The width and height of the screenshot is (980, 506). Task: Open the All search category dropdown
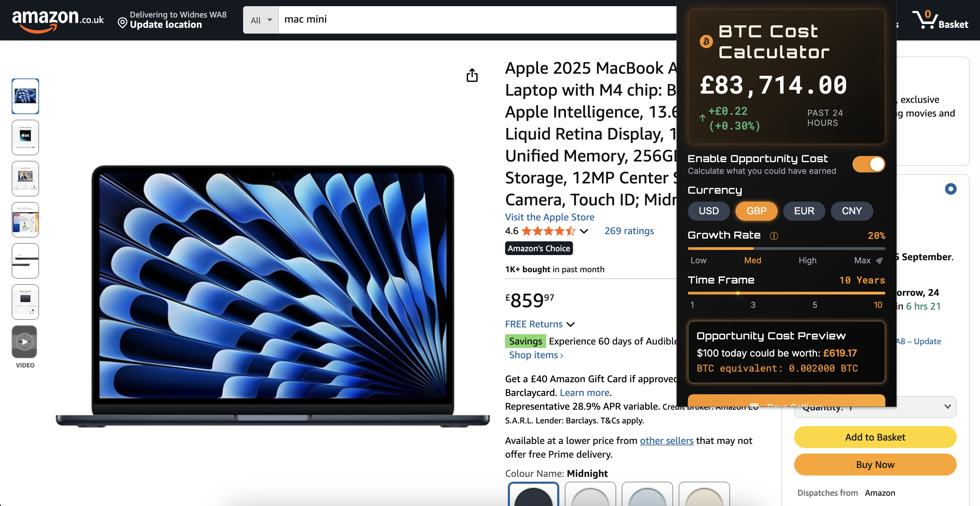[261, 20]
